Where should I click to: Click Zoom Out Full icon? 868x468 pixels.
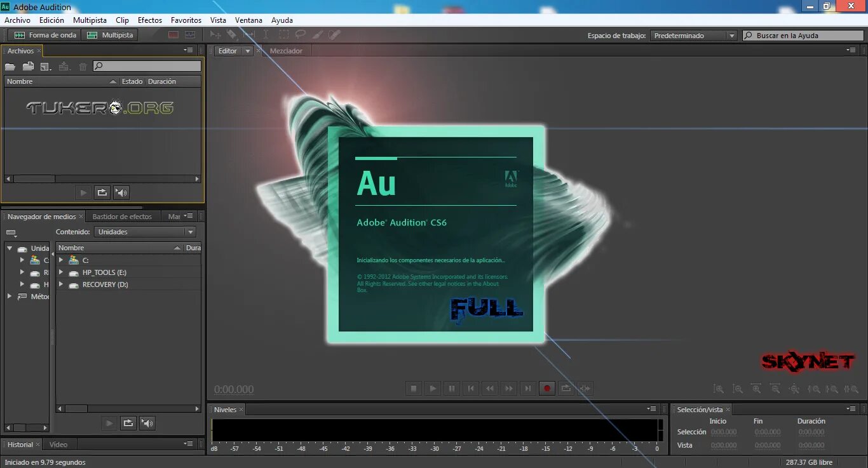click(x=794, y=389)
